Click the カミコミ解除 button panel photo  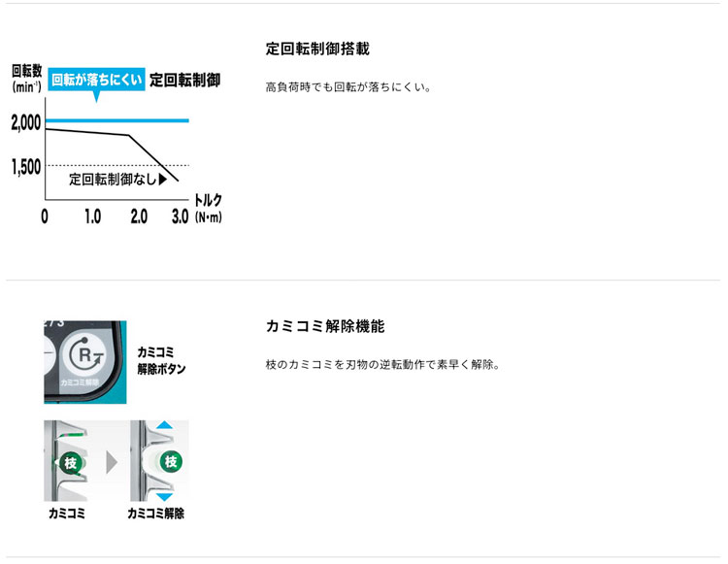coord(85,362)
